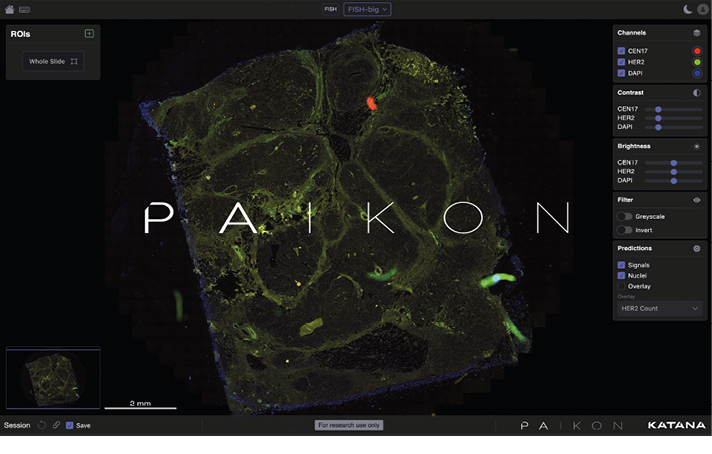Click the For research use only badge
This screenshot has width=712, height=454.
point(349,425)
